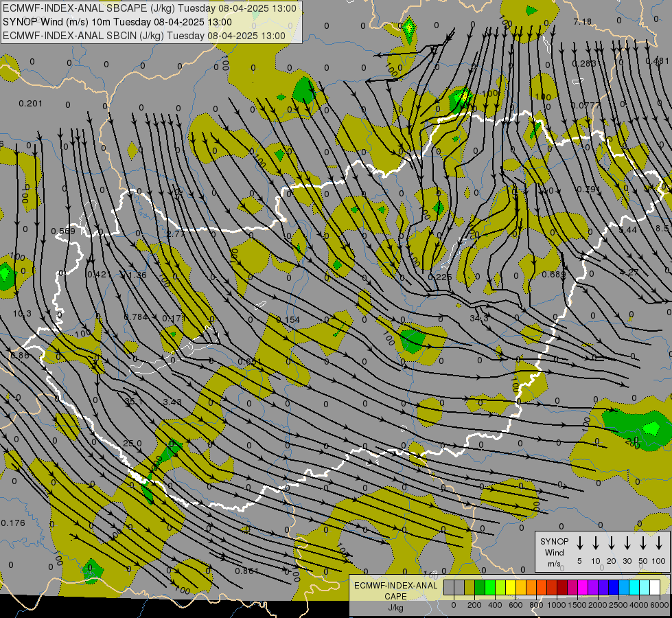
Task: Click the map value 35.1
Action: [x=133, y=402]
